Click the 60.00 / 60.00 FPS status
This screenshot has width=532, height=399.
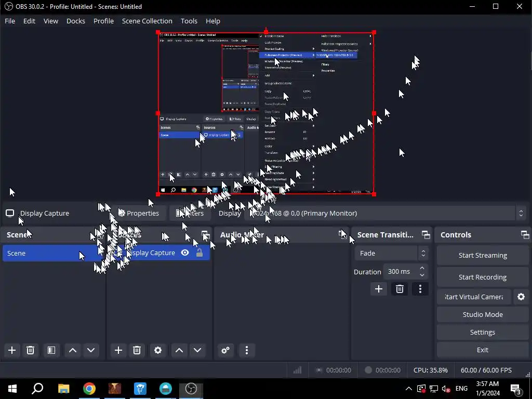tap(486, 370)
